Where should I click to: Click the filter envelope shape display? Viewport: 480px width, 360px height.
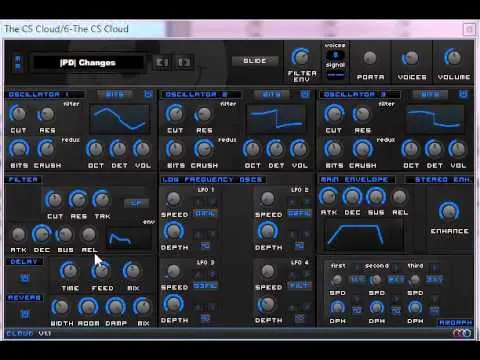point(128,238)
